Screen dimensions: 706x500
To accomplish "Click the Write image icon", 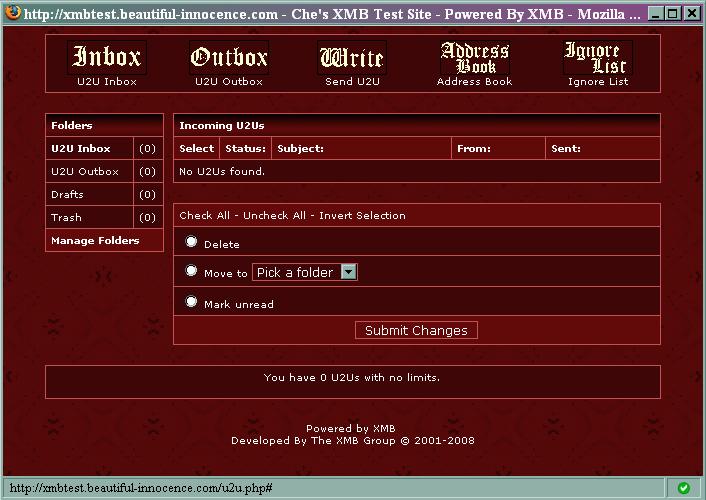I will click(352, 57).
